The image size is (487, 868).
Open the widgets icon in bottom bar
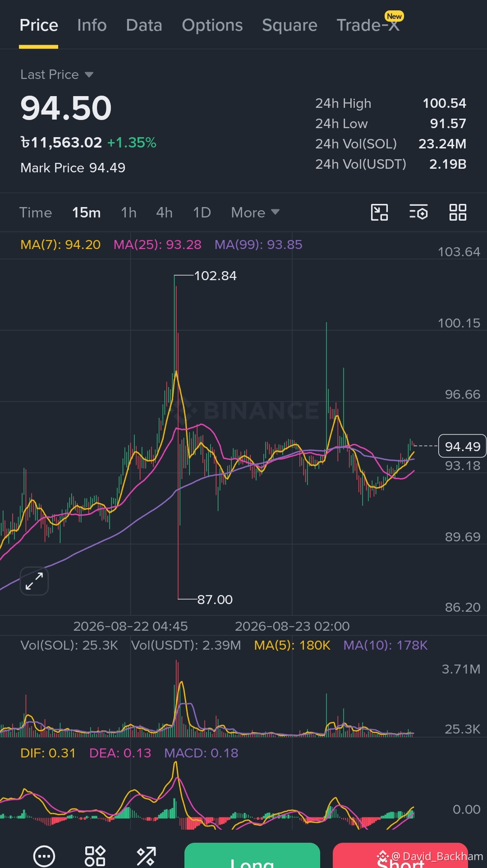pyautogui.click(x=95, y=856)
